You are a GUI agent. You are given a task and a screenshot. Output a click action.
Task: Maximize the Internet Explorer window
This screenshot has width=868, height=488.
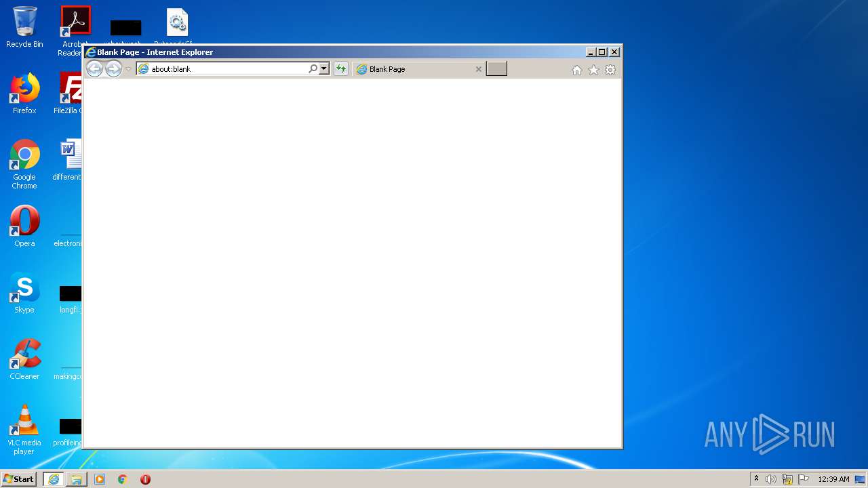point(602,52)
